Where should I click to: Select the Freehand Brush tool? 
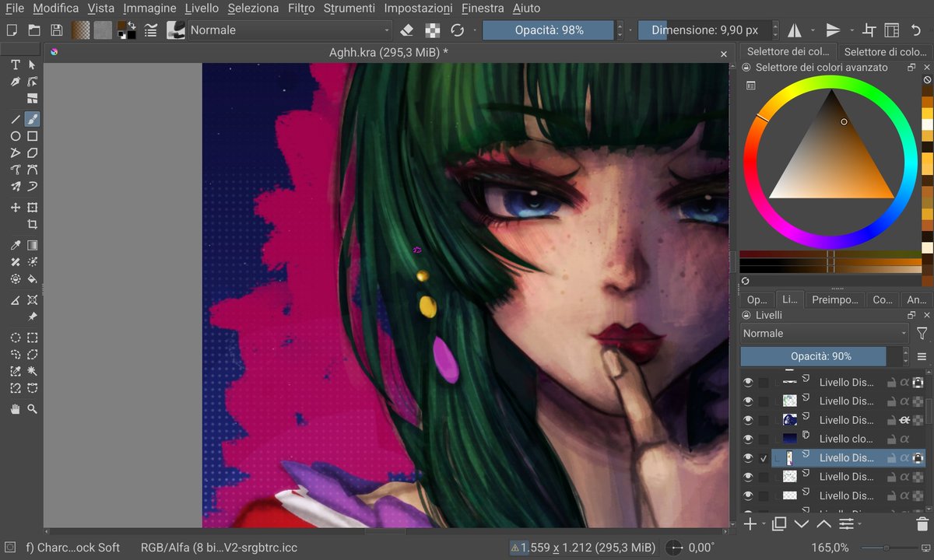(x=33, y=119)
